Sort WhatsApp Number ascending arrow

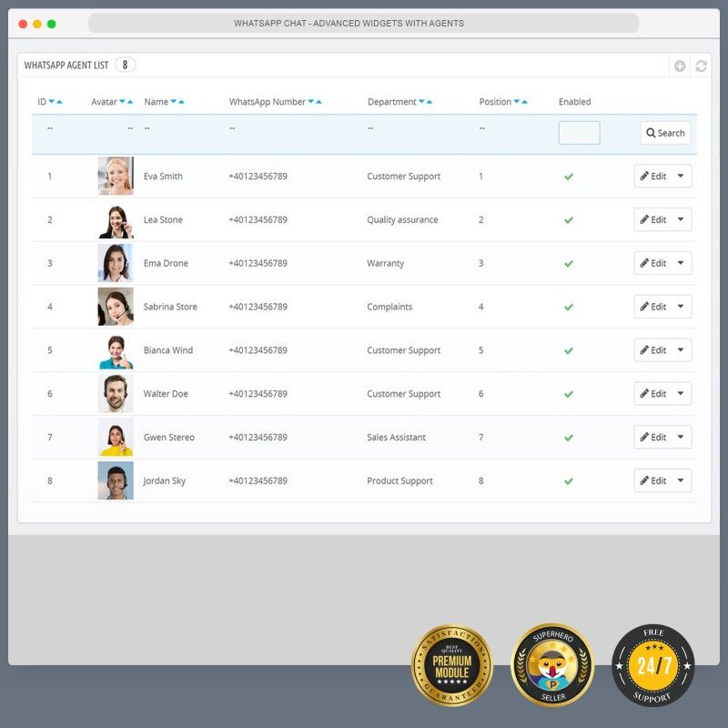click(x=318, y=102)
